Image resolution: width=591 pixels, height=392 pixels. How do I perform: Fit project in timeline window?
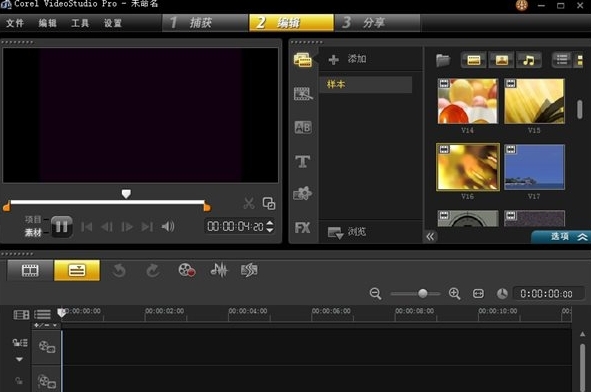click(x=478, y=294)
